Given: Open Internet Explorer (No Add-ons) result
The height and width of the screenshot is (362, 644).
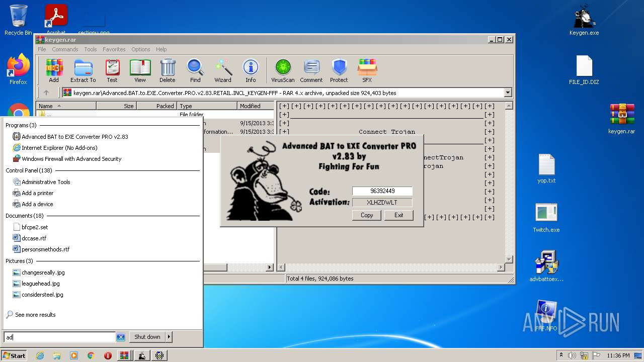Looking at the screenshot, I should pos(59,148).
